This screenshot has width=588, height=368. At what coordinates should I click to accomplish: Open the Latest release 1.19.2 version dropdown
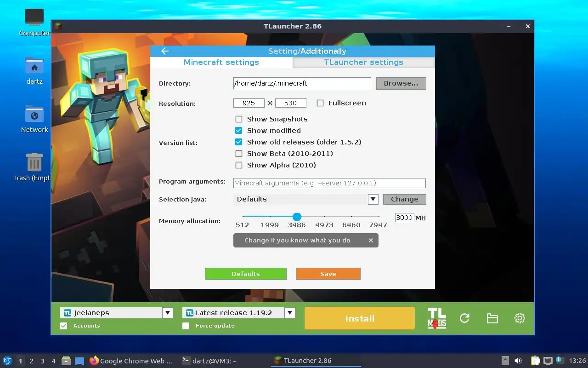pos(289,313)
